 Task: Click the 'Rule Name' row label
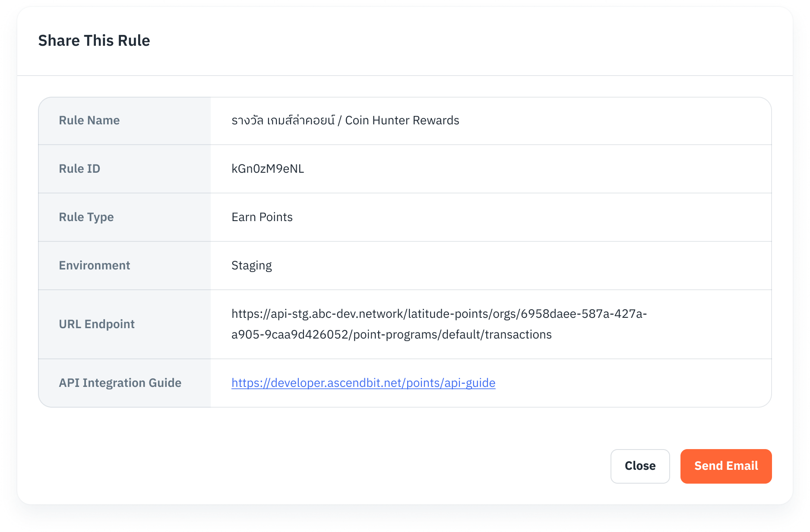(x=89, y=120)
